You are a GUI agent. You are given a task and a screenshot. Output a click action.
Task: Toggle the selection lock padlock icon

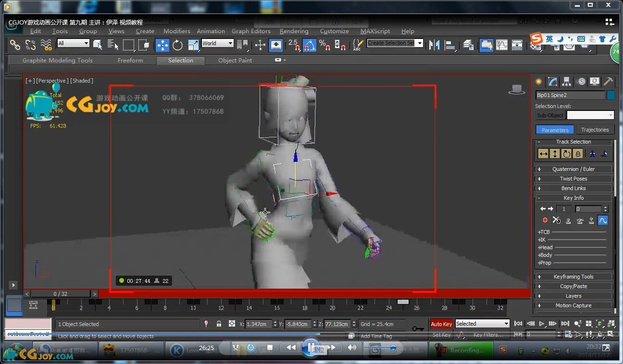point(219,324)
